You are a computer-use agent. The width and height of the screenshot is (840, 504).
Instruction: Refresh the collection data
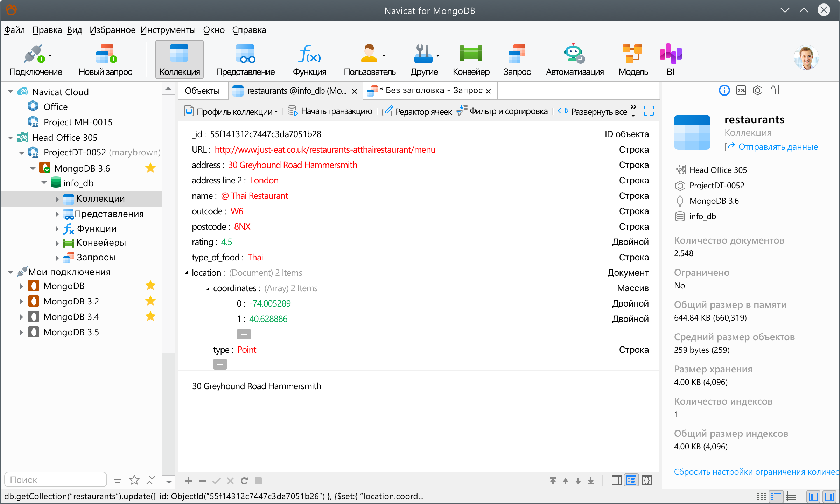[244, 481]
